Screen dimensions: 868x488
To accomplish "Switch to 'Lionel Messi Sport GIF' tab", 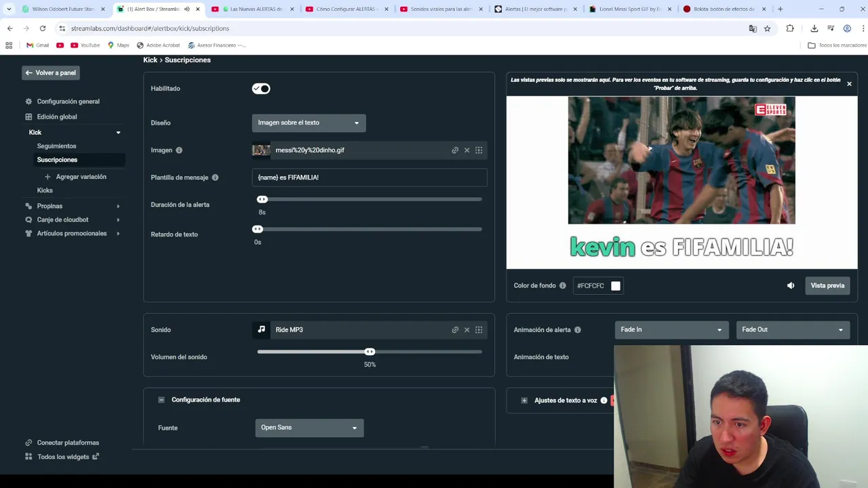I will click(629, 9).
